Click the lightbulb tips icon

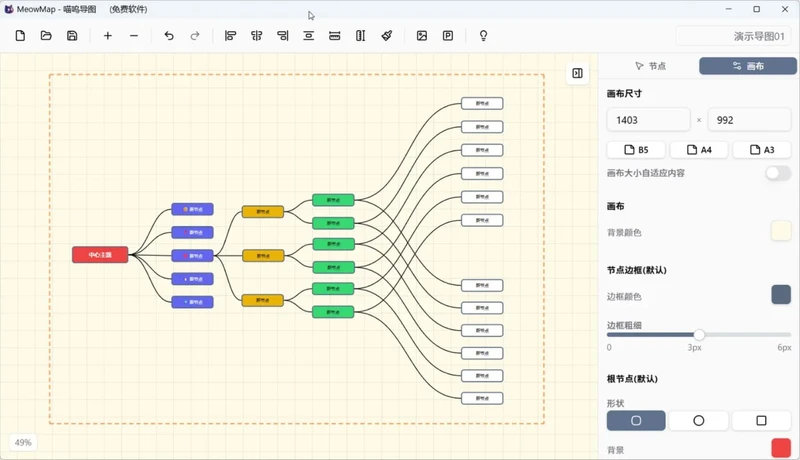483,36
